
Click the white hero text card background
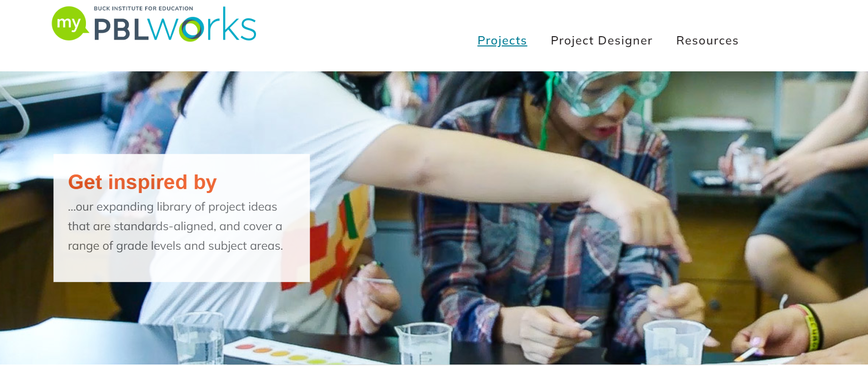pyautogui.click(x=182, y=218)
